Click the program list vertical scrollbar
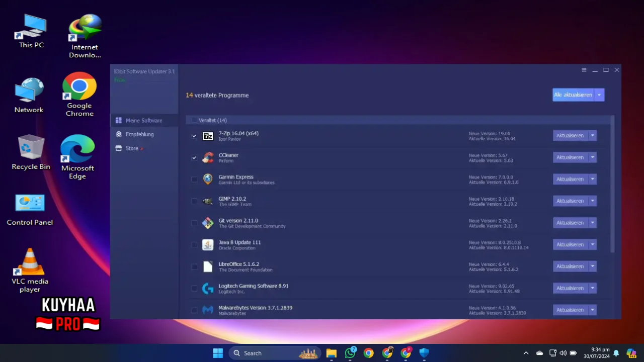Screen dimensions: 644x362 (x=612, y=184)
